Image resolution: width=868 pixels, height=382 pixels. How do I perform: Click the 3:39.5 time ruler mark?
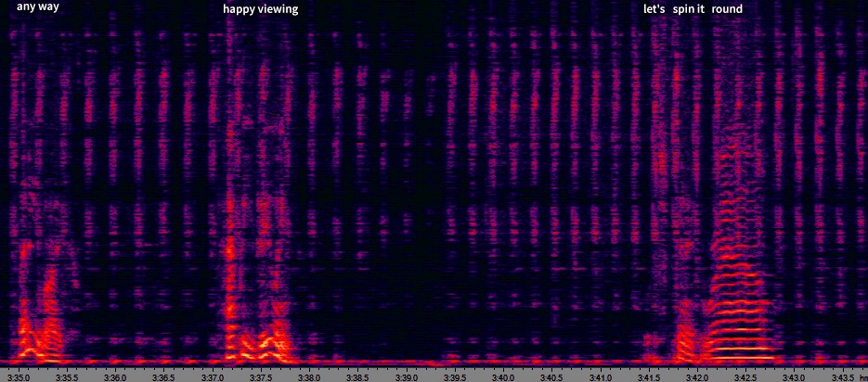pyautogui.click(x=456, y=376)
